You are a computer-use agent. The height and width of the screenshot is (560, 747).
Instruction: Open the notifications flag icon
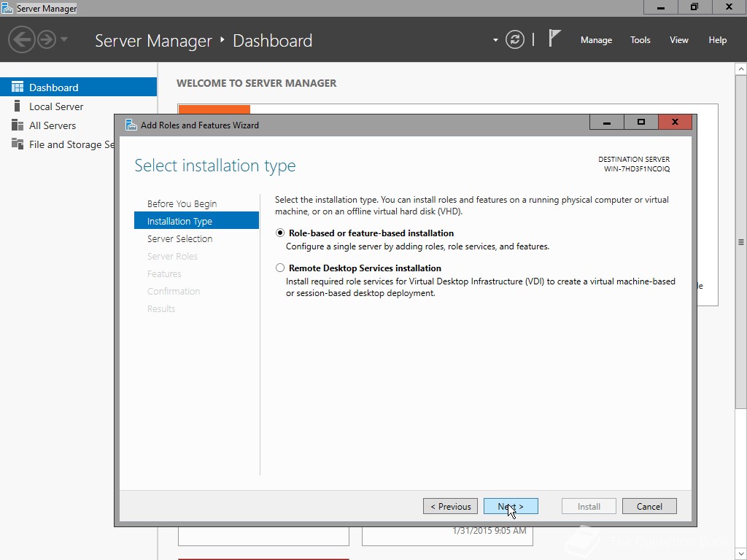tap(554, 38)
